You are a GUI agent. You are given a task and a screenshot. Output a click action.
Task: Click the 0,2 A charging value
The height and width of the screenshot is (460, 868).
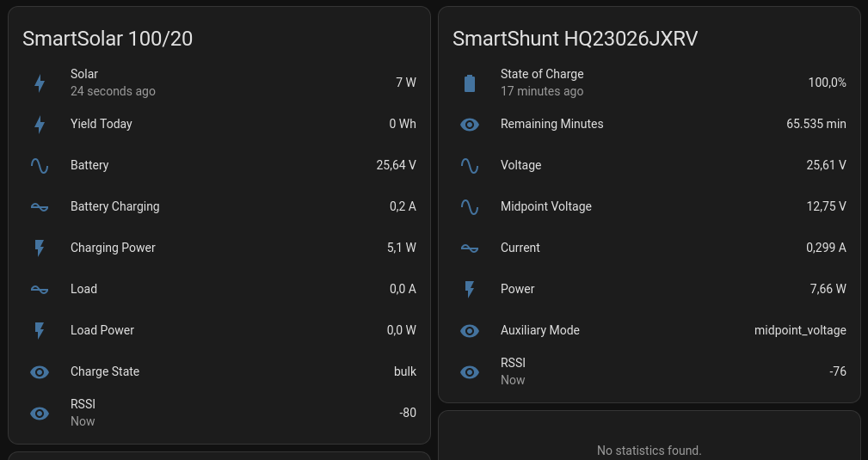coord(403,205)
